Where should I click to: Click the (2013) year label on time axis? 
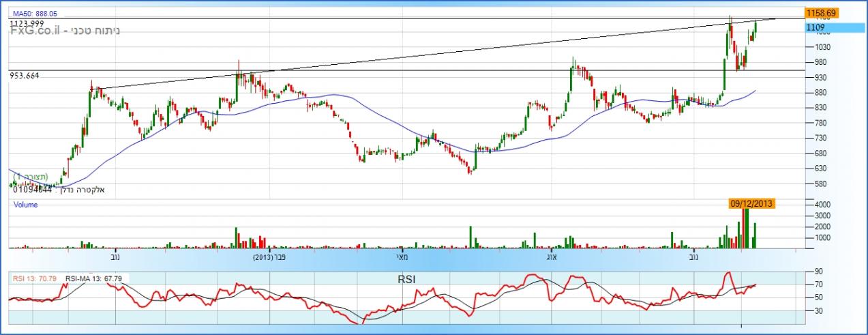(263, 258)
